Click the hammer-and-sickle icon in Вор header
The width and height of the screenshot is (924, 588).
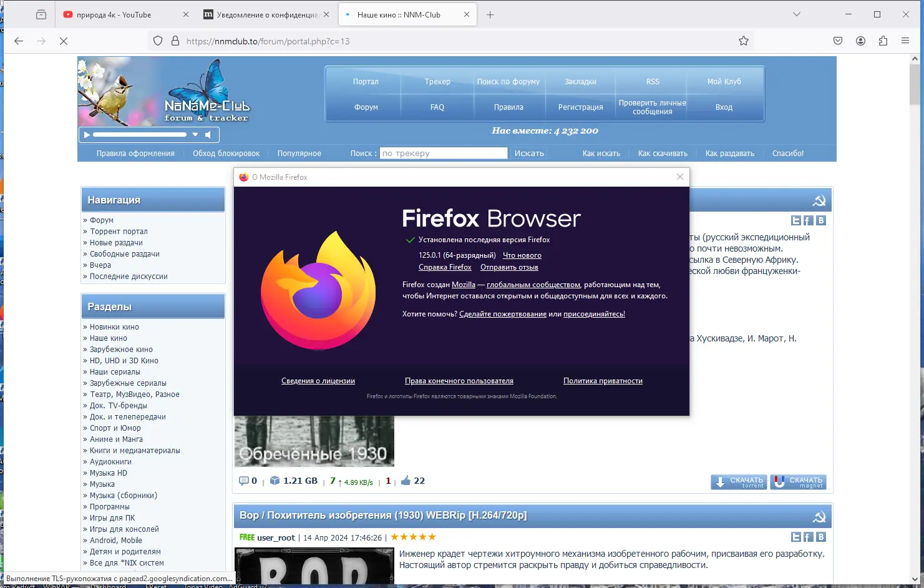click(819, 517)
